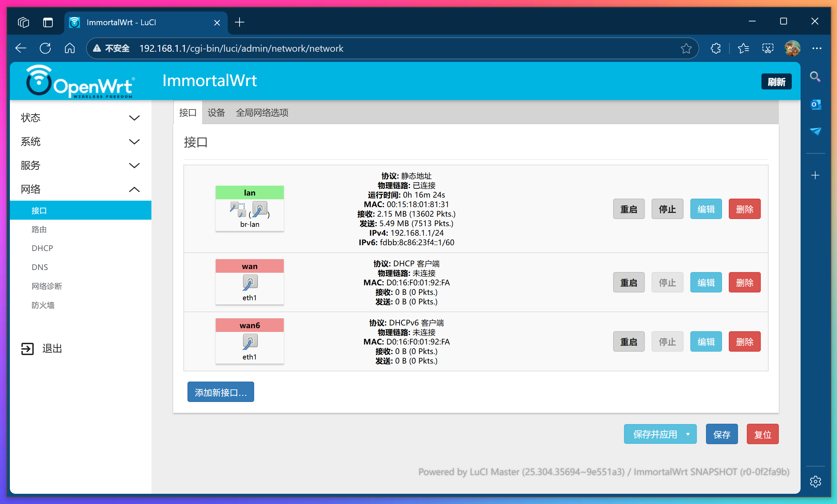Click the wan interface eth1 port icon

[x=250, y=283]
